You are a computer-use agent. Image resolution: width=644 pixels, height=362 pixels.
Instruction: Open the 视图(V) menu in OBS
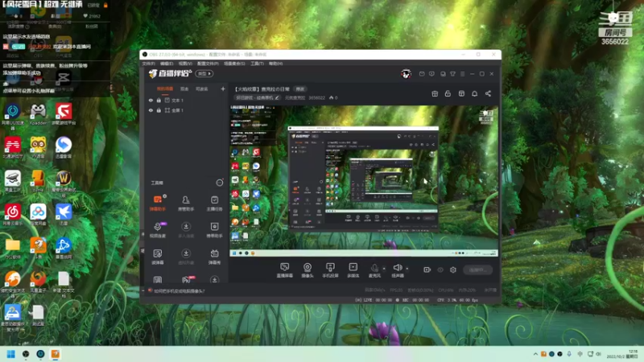pos(185,64)
